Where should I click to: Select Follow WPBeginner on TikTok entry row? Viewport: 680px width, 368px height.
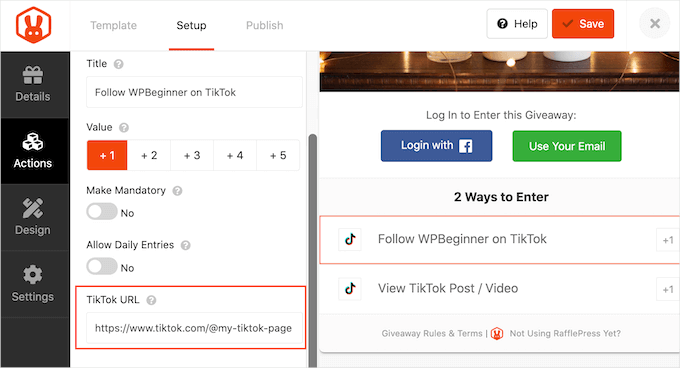[500, 239]
